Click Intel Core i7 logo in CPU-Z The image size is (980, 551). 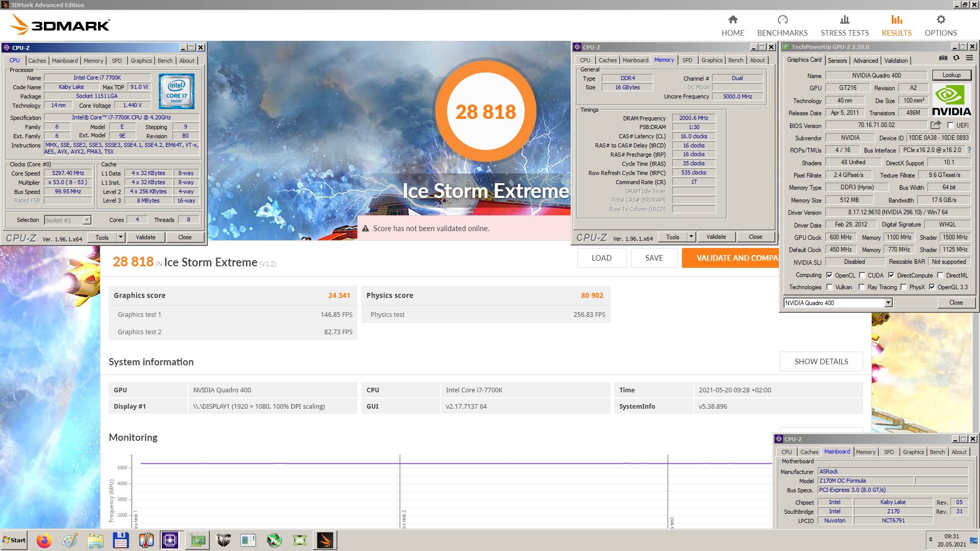[176, 91]
